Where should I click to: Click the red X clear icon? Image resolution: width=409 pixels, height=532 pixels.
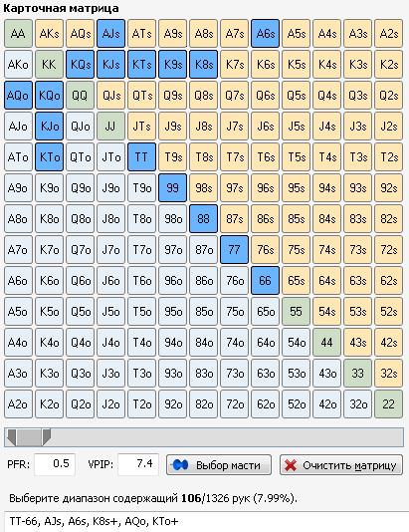pyautogui.click(x=291, y=465)
